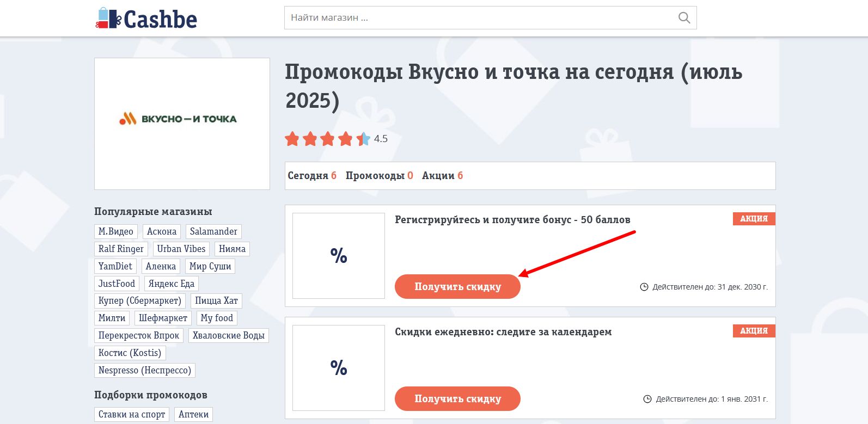Open the YamDiet store link
Viewport: 868px width, 424px height.
click(115, 266)
